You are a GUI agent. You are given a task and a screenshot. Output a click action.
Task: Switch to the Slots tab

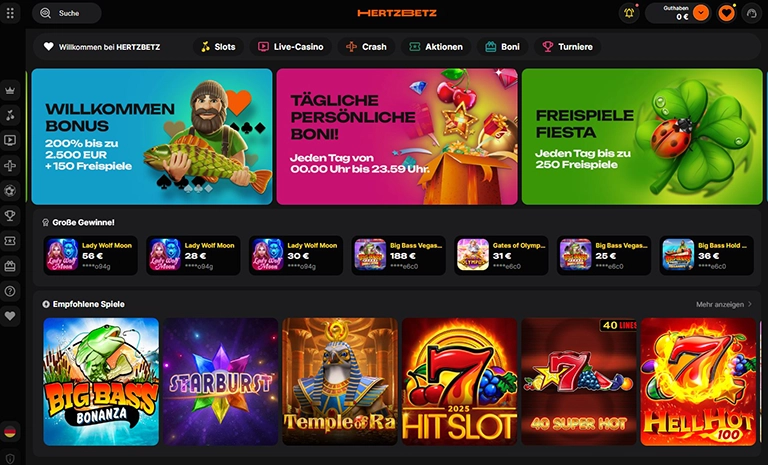point(218,47)
